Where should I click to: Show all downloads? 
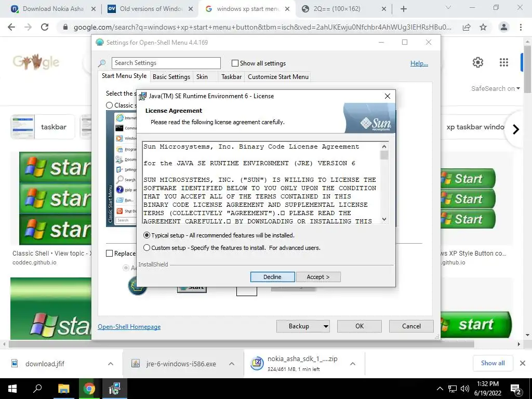point(493,363)
